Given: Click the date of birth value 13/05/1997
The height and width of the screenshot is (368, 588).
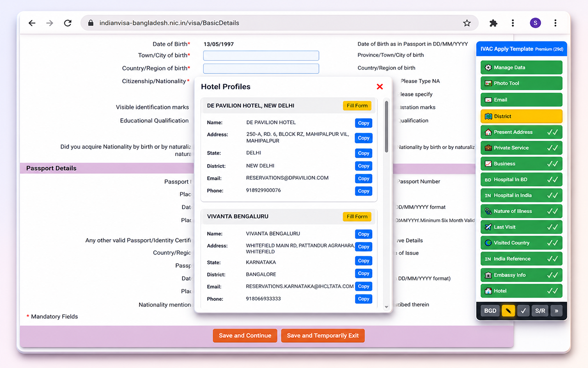Looking at the screenshot, I should 219,44.
